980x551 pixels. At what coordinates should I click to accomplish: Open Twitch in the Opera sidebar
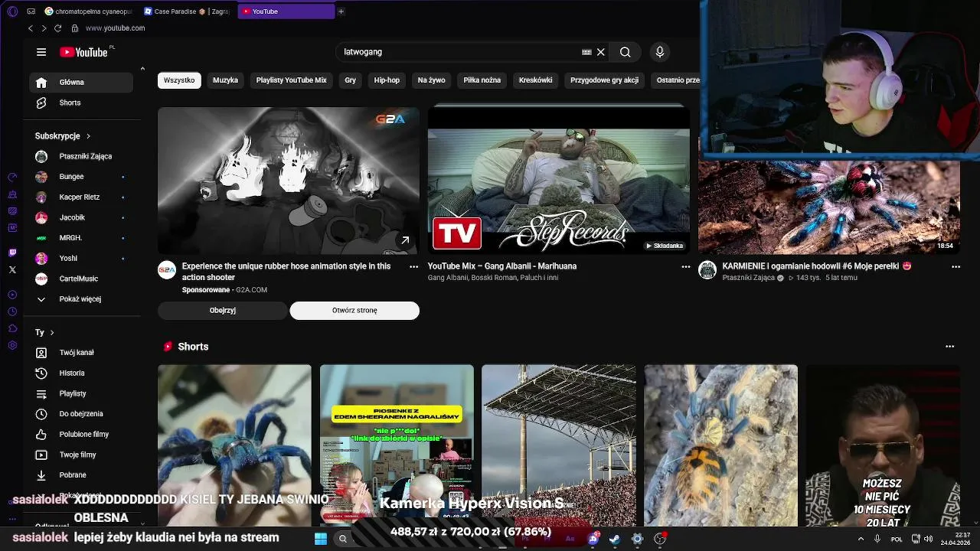pyautogui.click(x=12, y=252)
